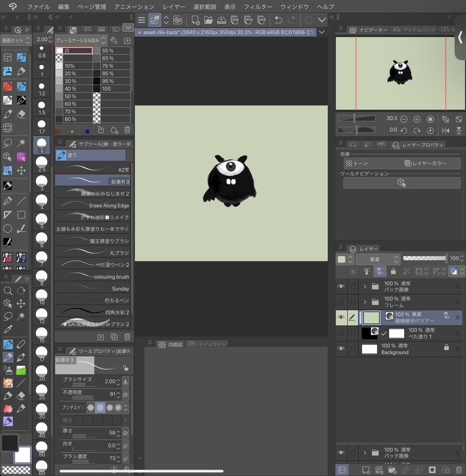466x476 pixels.
Task: Show the フレーム folder layer
Action: coord(341,302)
